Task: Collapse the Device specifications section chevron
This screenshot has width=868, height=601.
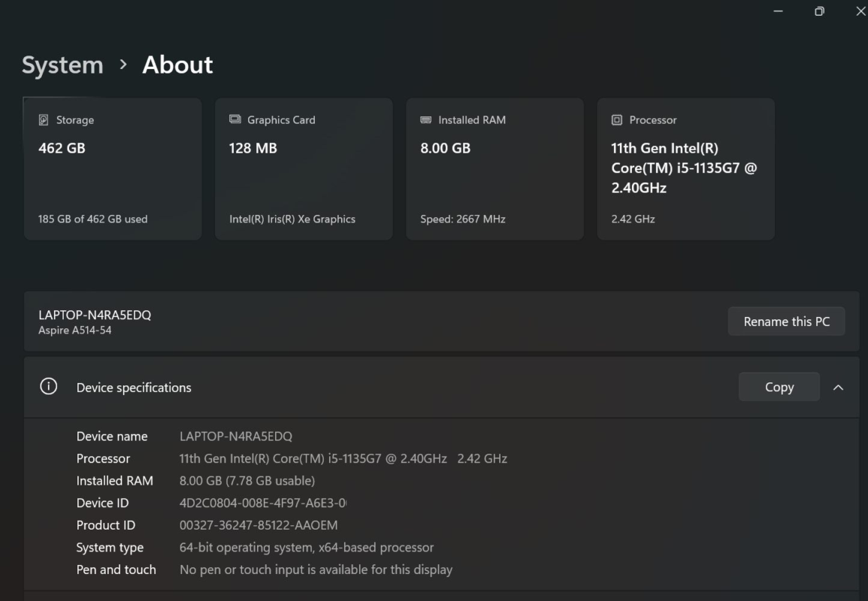Action: pos(838,388)
